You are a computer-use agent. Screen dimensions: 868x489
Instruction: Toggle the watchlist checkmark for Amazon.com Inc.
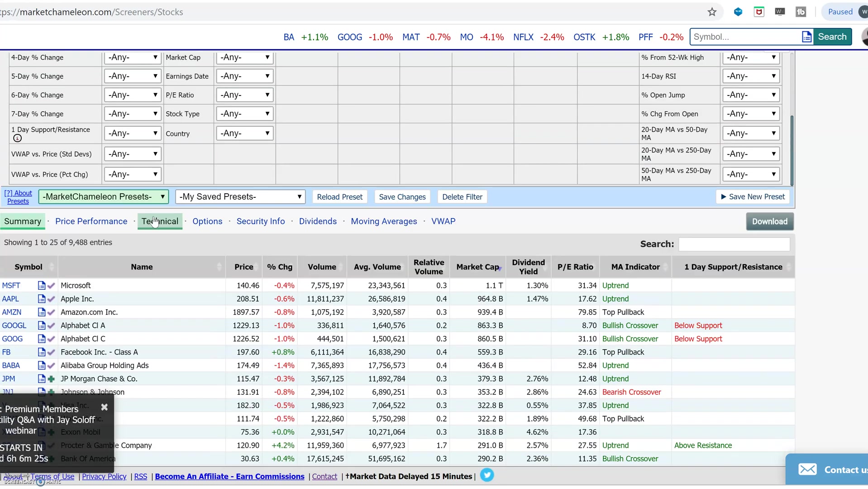[51, 312]
